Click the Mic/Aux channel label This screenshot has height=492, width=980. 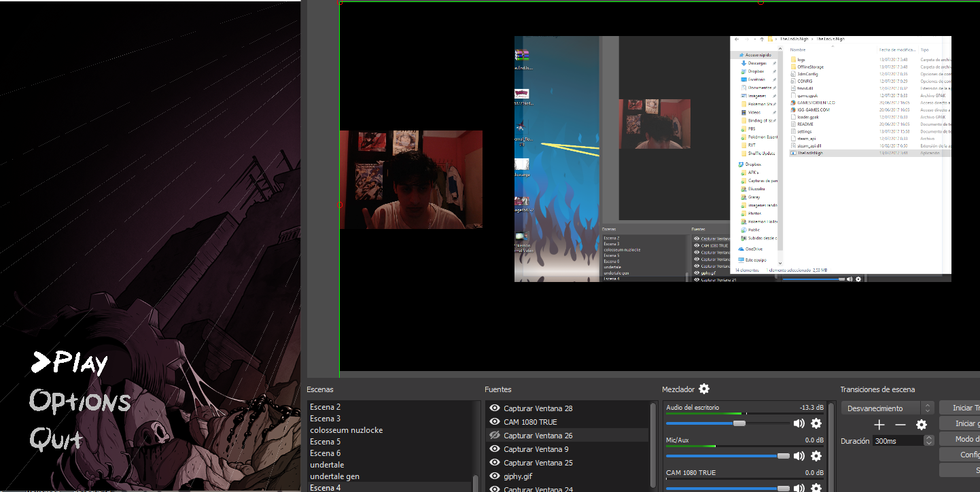point(678,440)
